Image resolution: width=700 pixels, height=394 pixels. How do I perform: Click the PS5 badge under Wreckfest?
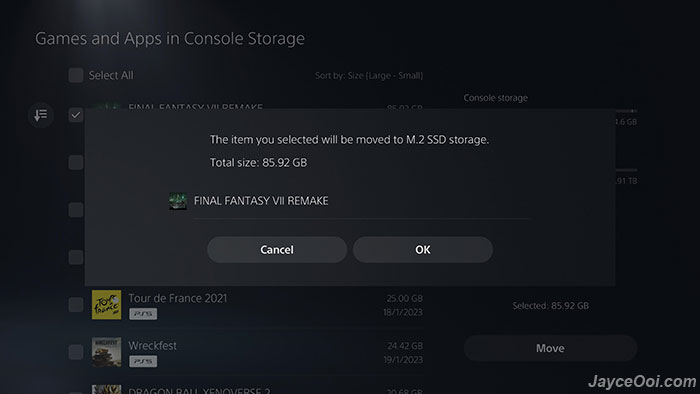click(x=143, y=361)
